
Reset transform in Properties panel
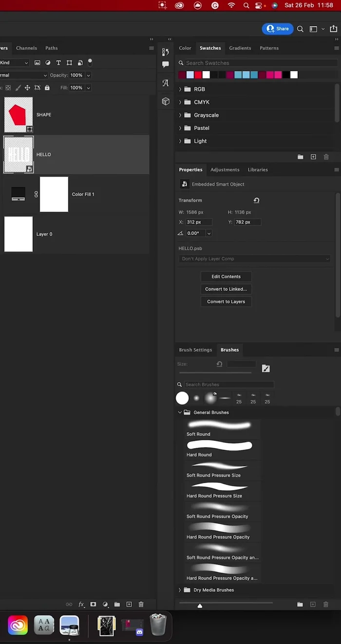tap(256, 200)
